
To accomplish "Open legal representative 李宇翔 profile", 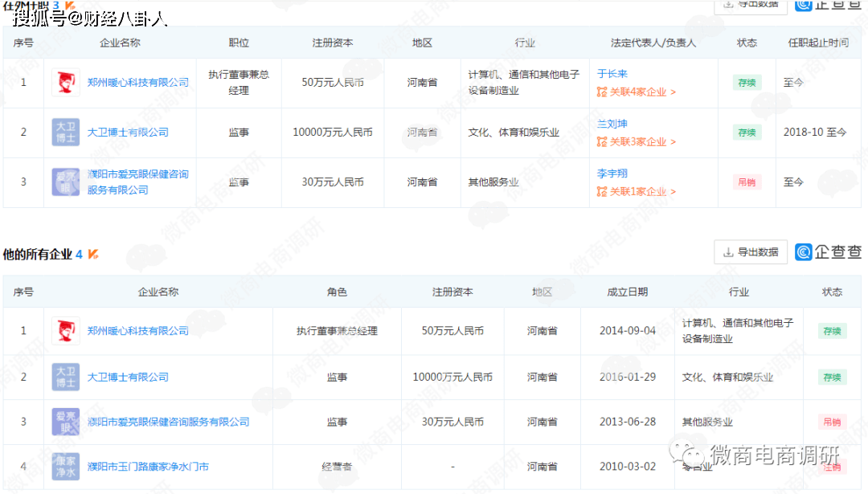I will coord(612,174).
